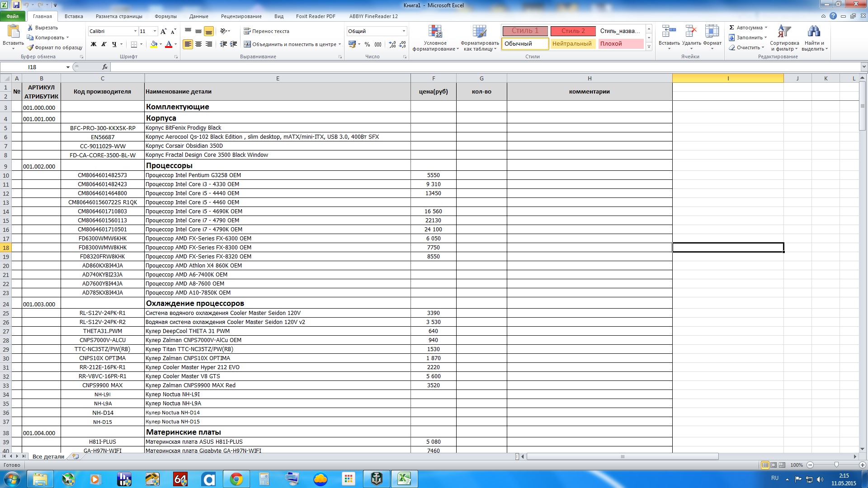Viewport: 868px width, 488px height.
Task: Decrease font size with the smaller A icon
Action: pos(173,31)
